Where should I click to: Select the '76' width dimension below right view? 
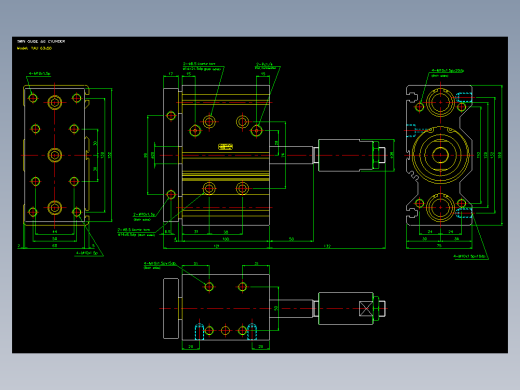pos(439,246)
